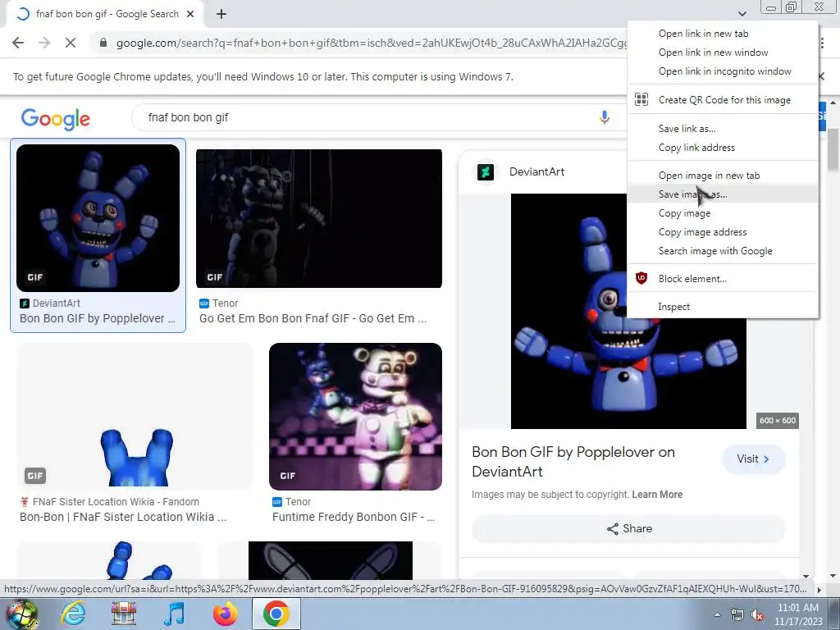Click Chrome icon on taskbar
This screenshot has height=630, width=840.
[276, 614]
